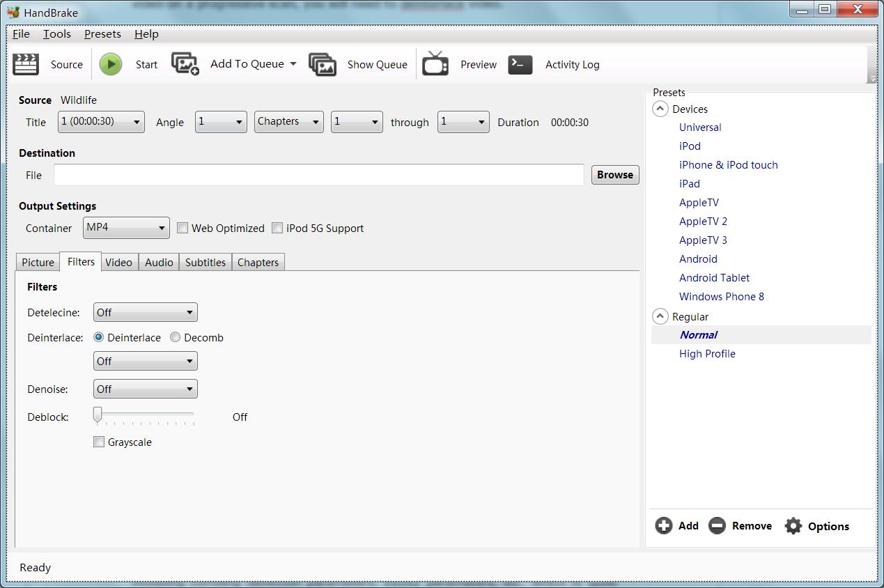Image resolution: width=884 pixels, height=588 pixels.
Task: Open the Chapters mode dropdown
Action: 289,122
